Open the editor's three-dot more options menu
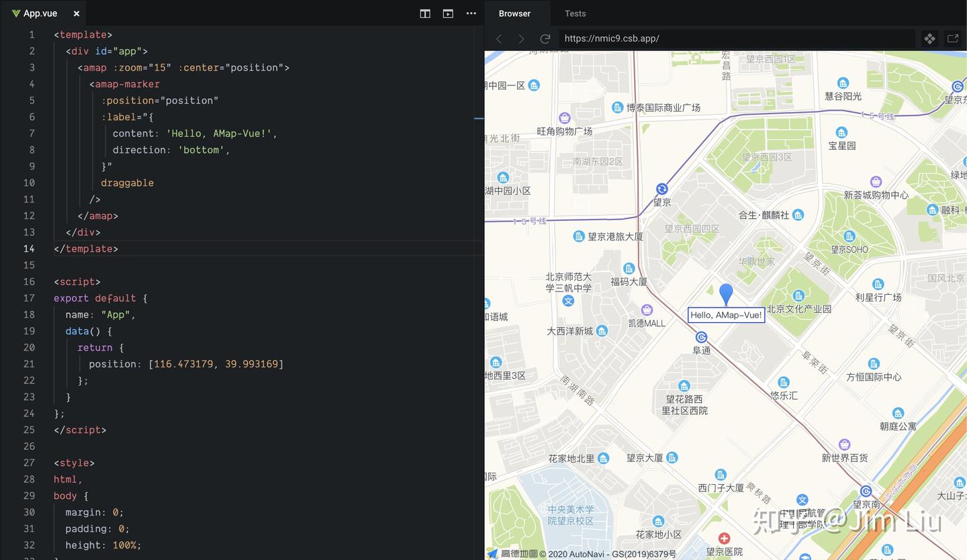This screenshot has width=967, height=560. pos(471,13)
